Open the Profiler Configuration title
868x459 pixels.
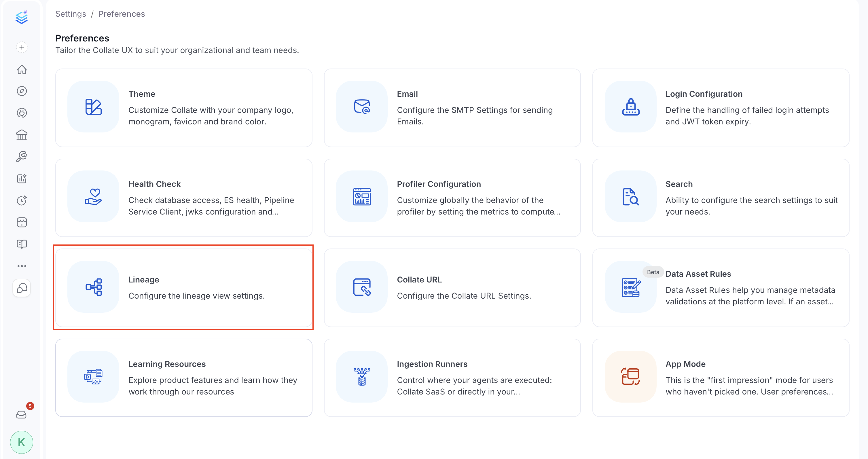click(x=439, y=184)
